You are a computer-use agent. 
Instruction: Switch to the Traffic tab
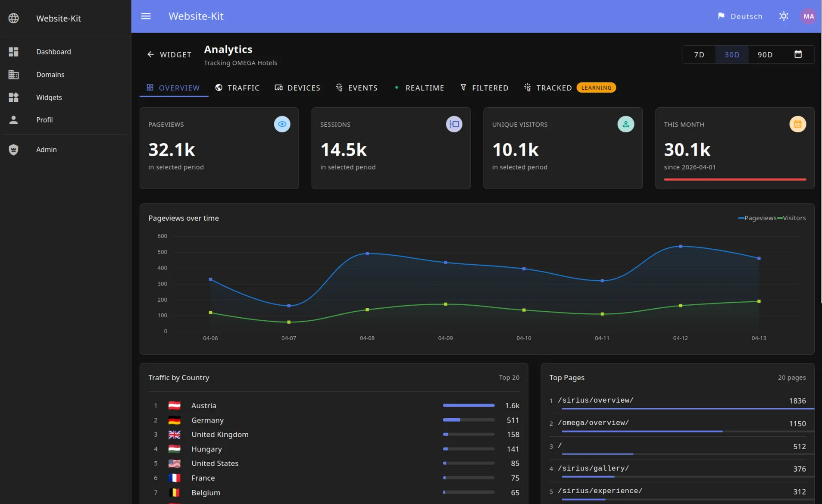coord(237,88)
